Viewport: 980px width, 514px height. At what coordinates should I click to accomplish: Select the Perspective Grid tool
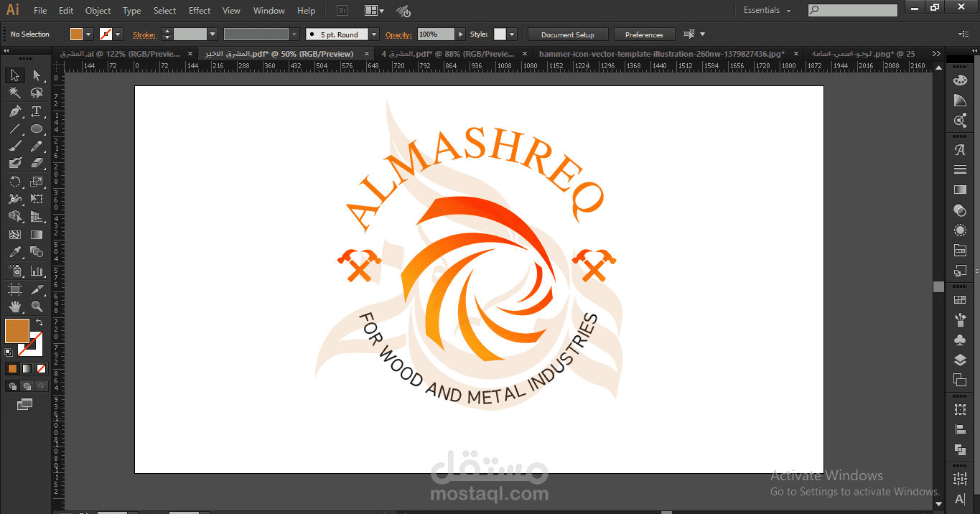[37, 216]
